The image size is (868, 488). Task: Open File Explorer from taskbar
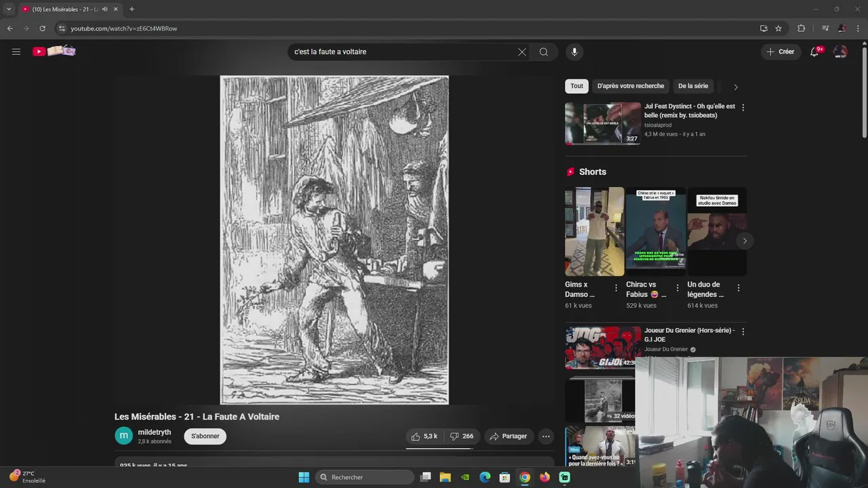pyautogui.click(x=446, y=477)
